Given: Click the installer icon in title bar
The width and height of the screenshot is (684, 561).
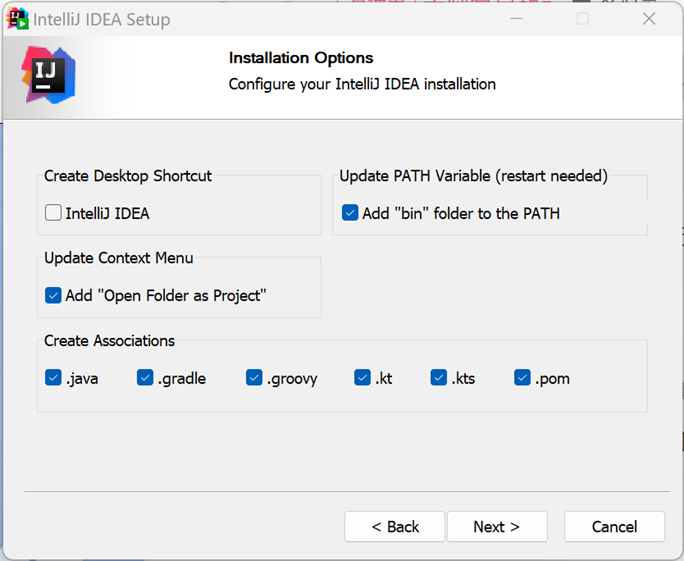Looking at the screenshot, I should click(17, 19).
